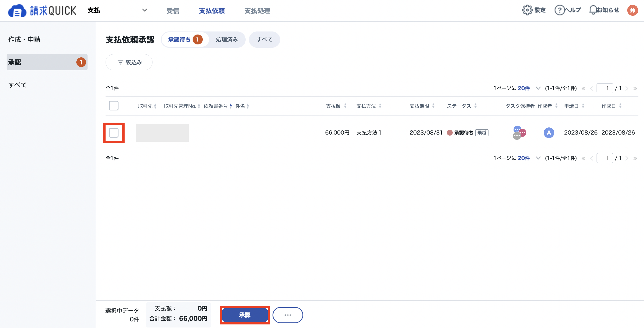
Task: Click the 絞込み filter button
Action: (129, 62)
